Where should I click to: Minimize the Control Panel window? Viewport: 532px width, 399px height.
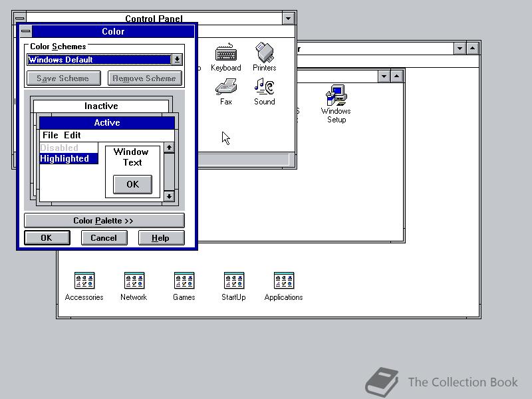coord(288,19)
